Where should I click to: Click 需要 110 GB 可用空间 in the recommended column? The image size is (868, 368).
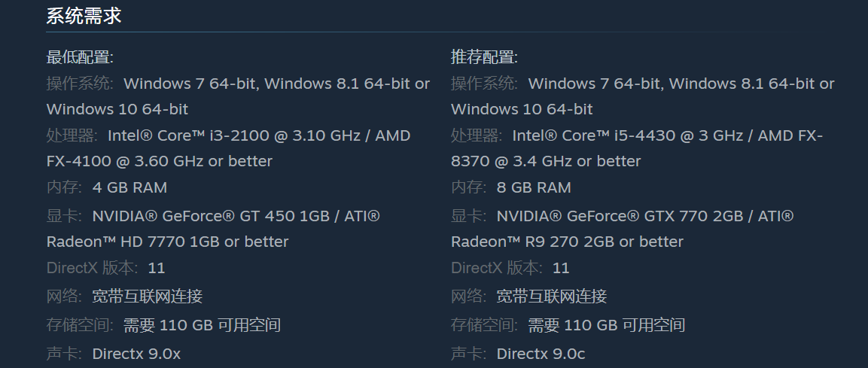click(x=606, y=325)
